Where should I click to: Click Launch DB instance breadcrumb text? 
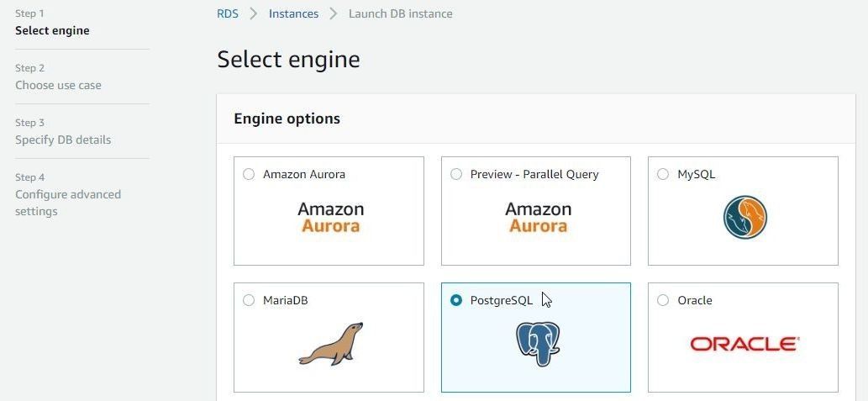400,13
